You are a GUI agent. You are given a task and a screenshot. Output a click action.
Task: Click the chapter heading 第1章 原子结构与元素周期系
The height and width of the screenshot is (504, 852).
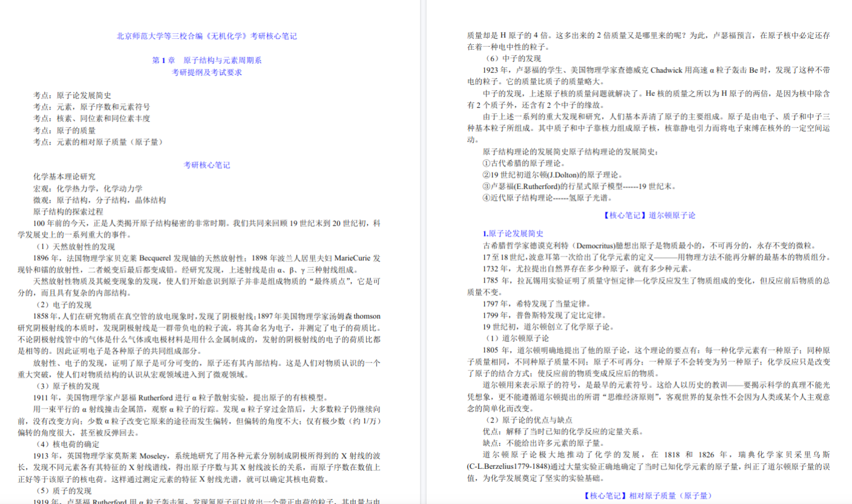[206, 61]
